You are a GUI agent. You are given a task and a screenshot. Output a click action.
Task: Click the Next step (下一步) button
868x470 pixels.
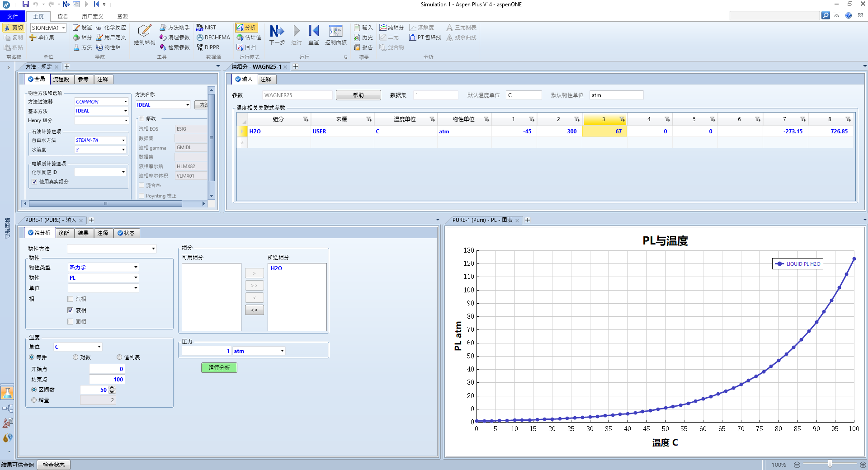coord(277,35)
